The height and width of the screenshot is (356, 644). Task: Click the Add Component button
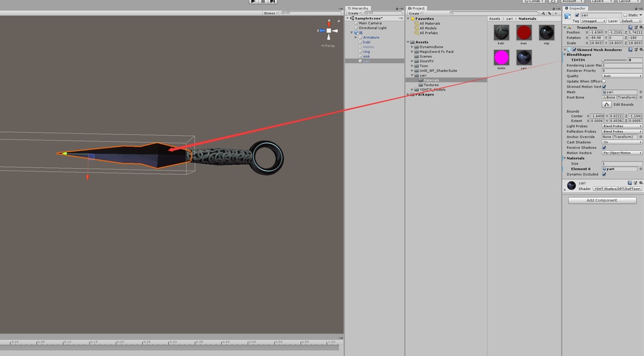coord(602,201)
